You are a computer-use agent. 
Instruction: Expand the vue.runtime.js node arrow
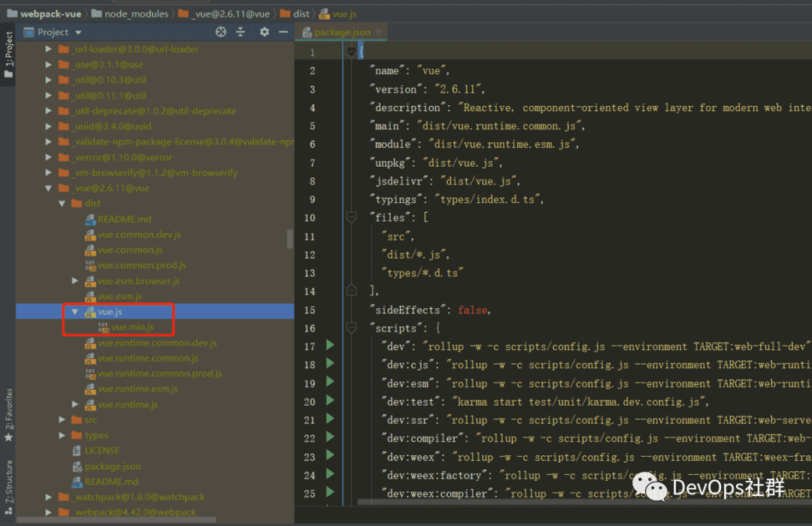[x=75, y=404]
